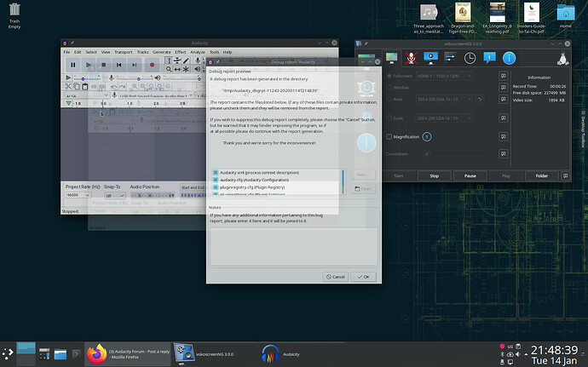This screenshot has width=588, height=367.
Task: Click the Paste clipboard icon in Audacity
Action: [x=84, y=87]
